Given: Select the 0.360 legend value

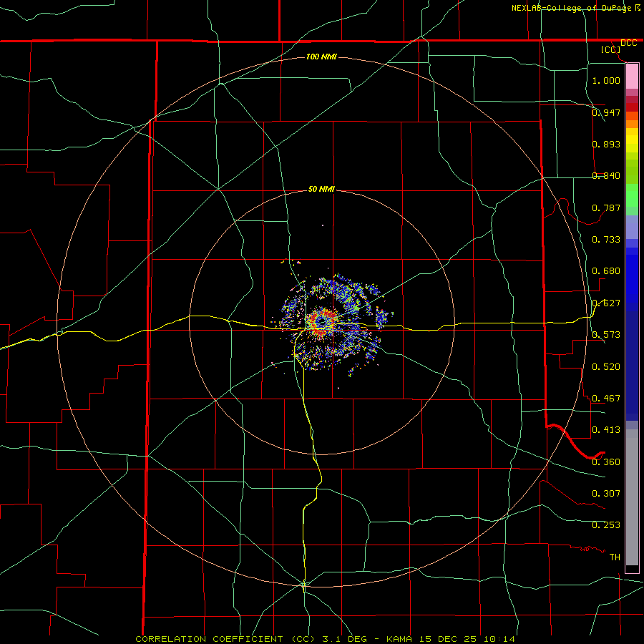Looking at the screenshot, I should (606, 462).
